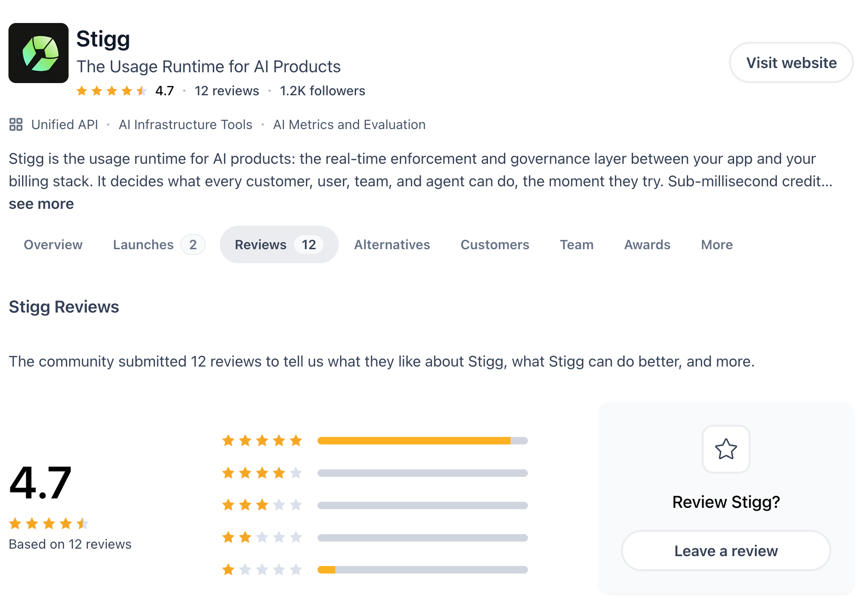Open the Customers tab
868x612 pixels.
[495, 245]
